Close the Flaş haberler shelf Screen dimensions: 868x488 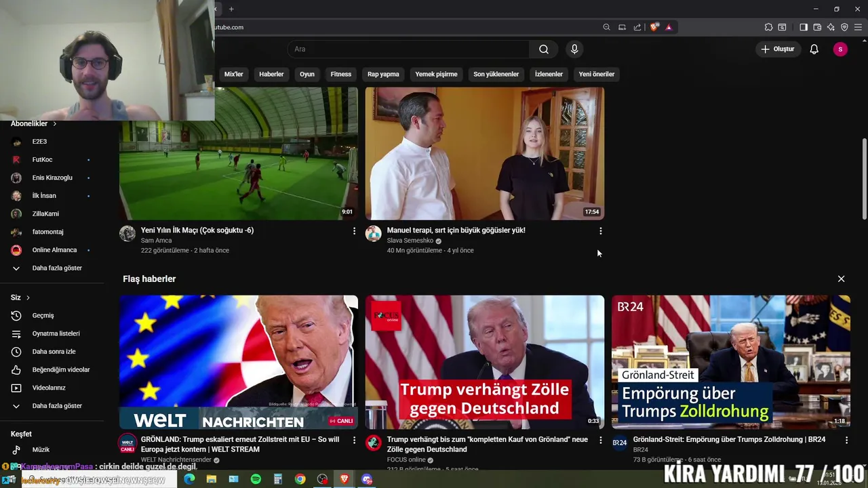tap(841, 279)
